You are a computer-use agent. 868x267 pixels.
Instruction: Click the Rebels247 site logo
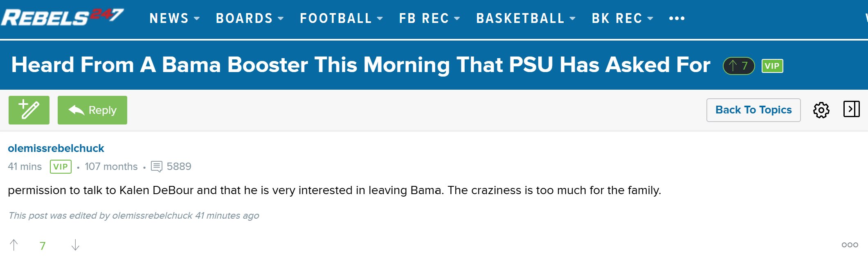pyautogui.click(x=62, y=17)
